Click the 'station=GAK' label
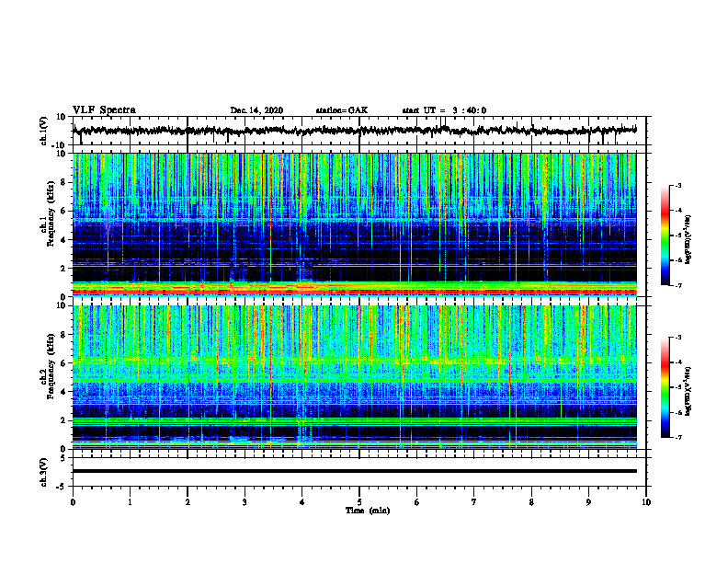This screenshot has height=563, width=728. pyautogui.click(x=342, y=110)
